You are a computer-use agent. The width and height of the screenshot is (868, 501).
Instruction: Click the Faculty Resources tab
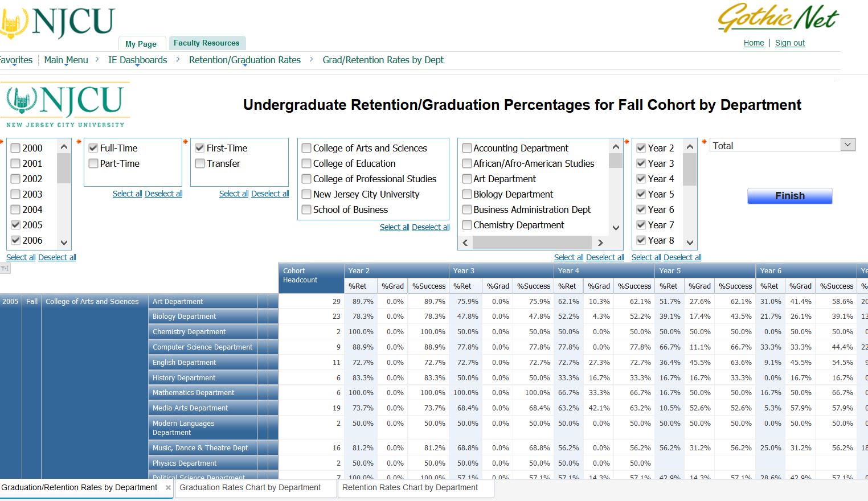[x=207, y=43]
